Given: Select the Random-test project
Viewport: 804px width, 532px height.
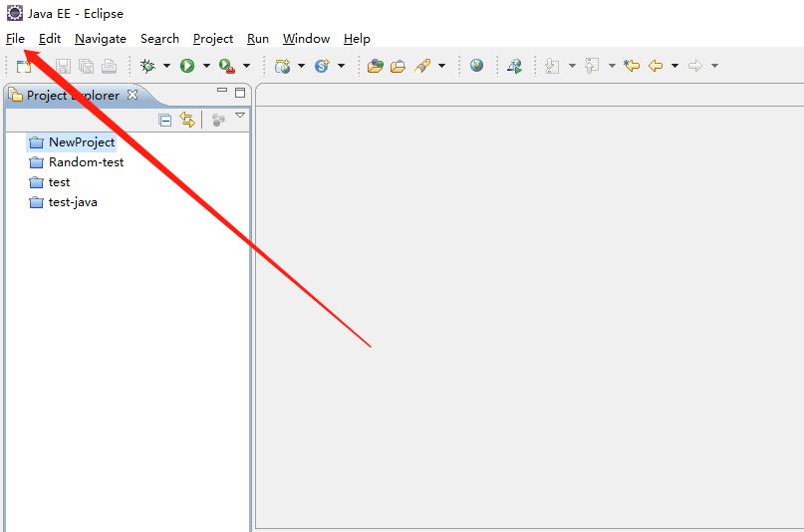Looking at the screenshot, I should [x=86, y=162].
